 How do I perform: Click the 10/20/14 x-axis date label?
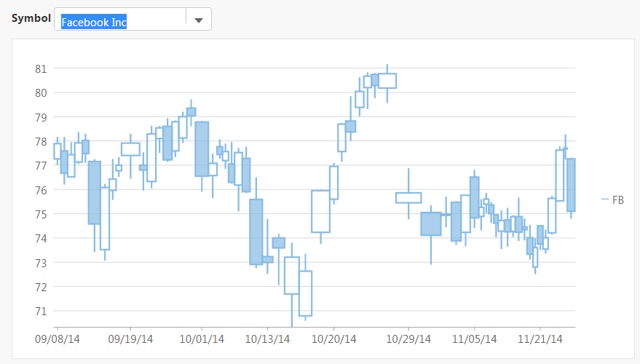(x=334, y=339)
